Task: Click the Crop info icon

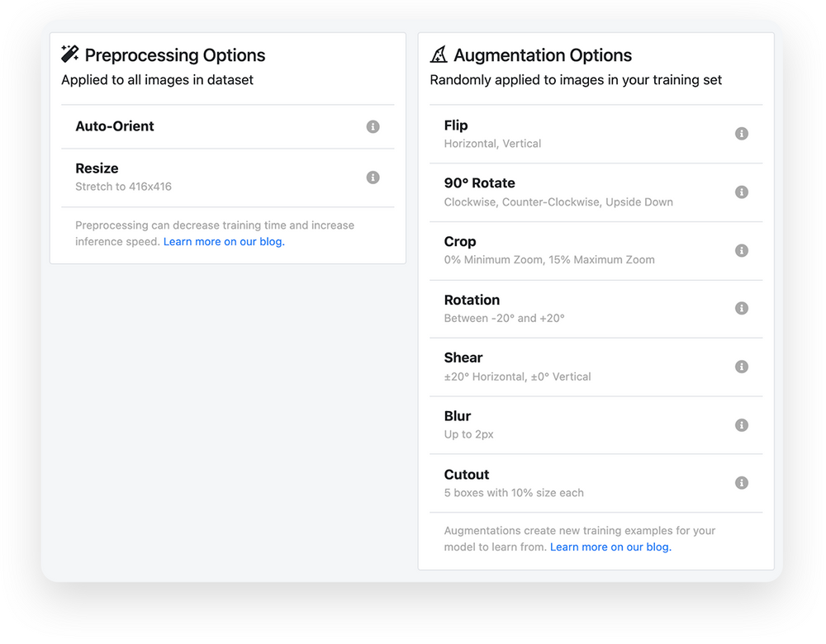Action: (x=742, y=250)
